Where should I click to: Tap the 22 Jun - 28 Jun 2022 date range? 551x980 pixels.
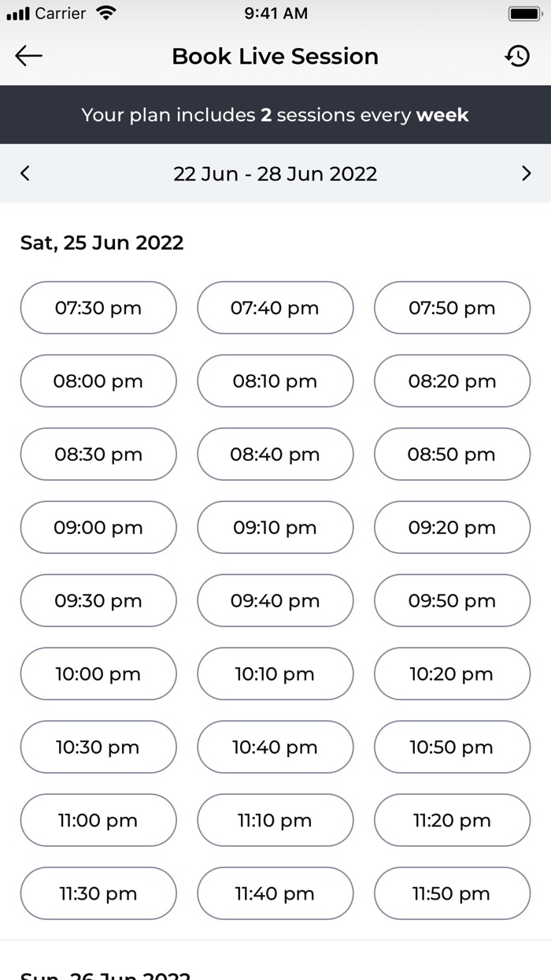click(x=275, y=173)
